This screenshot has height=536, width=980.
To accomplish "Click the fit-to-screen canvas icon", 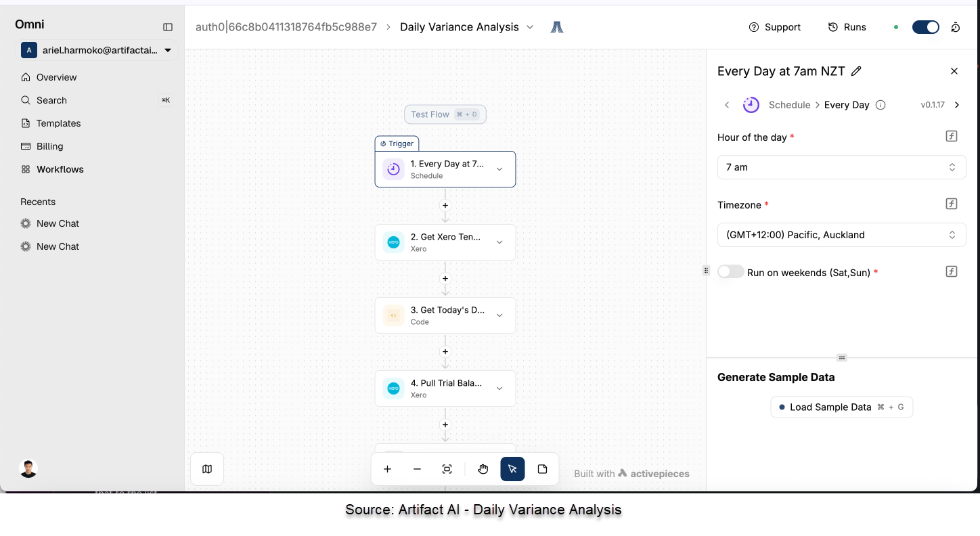I will (447, 469).
